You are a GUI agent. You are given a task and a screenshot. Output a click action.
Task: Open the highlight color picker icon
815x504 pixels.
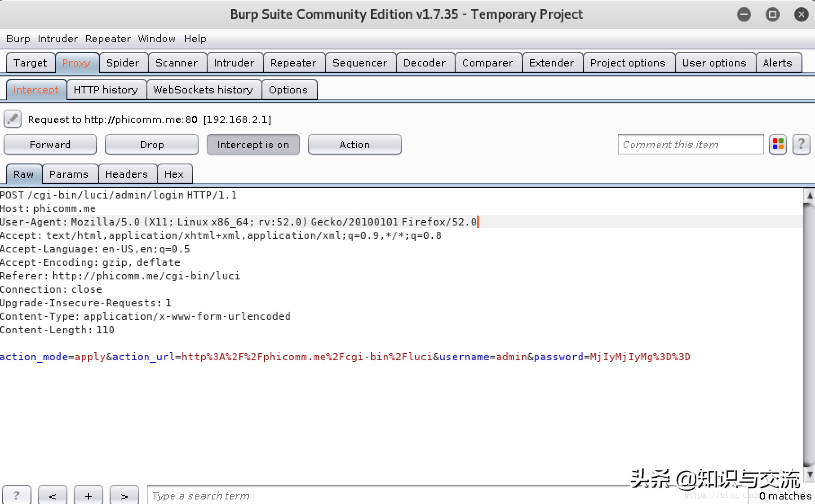click(x=778, y=145)
